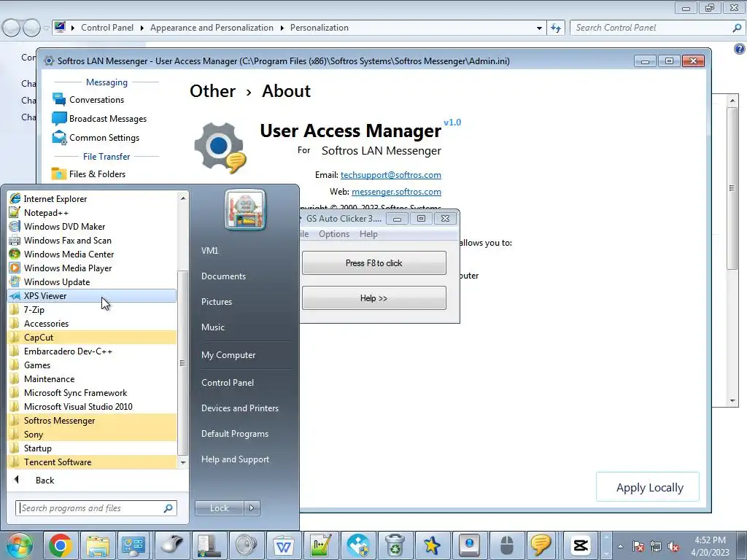This screenshot has height=560, width=747.
Task: Expand the Embarcadero Dev-C++ folder
Action: coord(92,351)
